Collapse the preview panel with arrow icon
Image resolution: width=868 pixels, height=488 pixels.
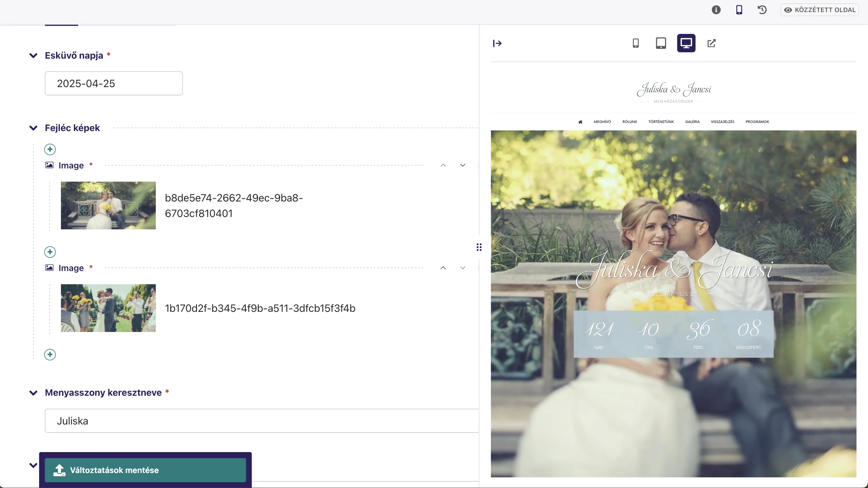click(497, 43)
